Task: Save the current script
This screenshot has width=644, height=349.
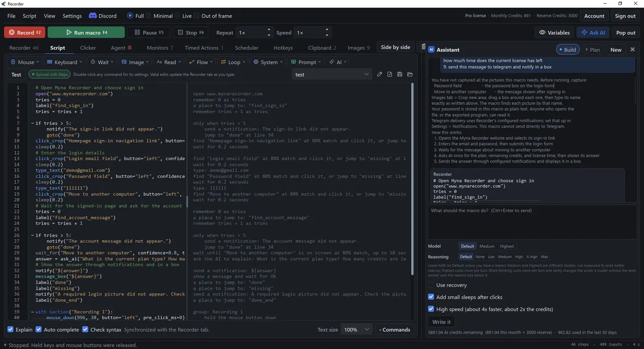Action: pyautogui.click(x=399, y=75)
